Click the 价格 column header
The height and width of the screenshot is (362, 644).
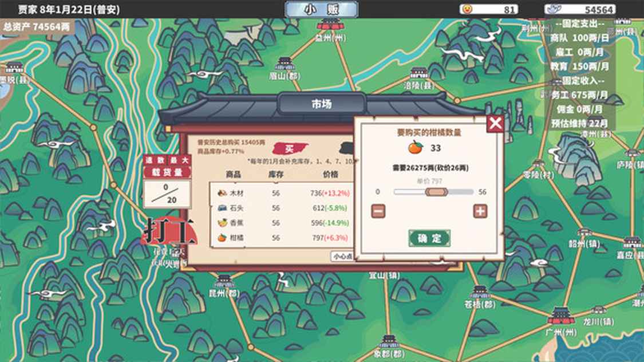(x=331, y=175)
